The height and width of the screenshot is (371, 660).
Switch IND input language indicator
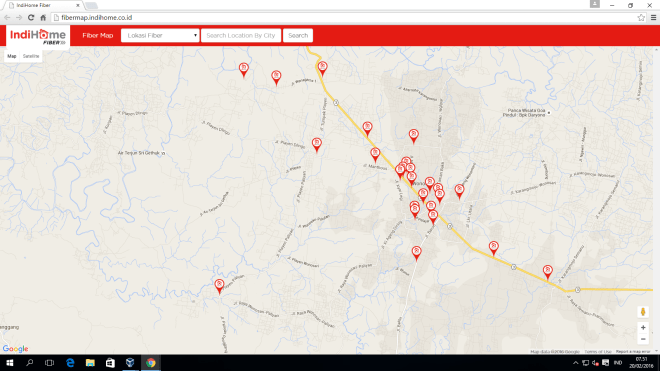coord(618,363)
